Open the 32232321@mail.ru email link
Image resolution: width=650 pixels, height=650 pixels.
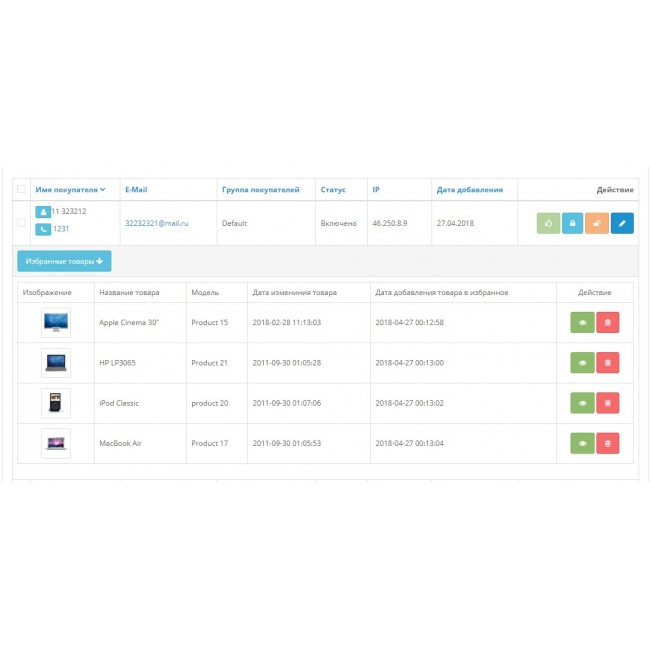156,223
